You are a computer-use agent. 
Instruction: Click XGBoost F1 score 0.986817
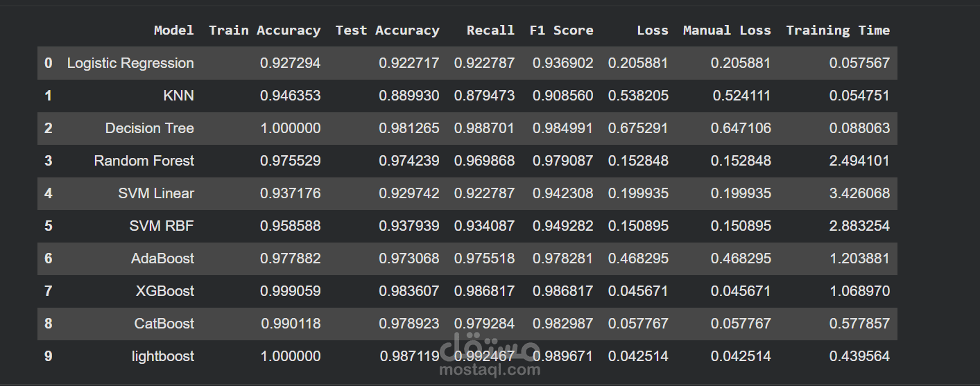(x=563, y=291)
